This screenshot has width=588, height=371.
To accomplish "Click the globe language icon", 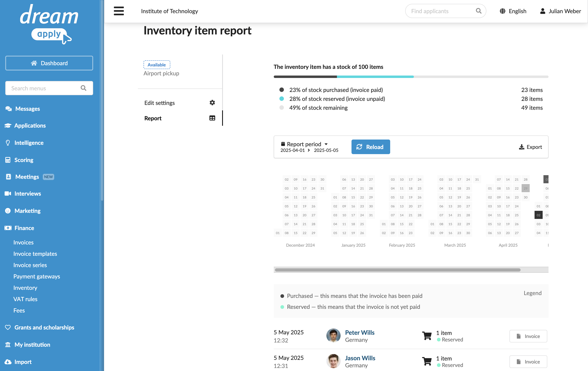I will point(503,11).
